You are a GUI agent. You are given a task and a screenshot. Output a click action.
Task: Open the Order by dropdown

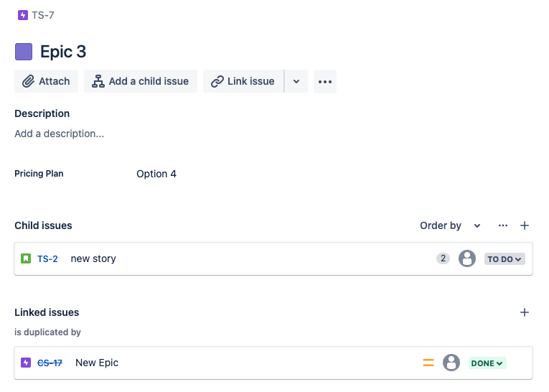(x=450, y=225)
